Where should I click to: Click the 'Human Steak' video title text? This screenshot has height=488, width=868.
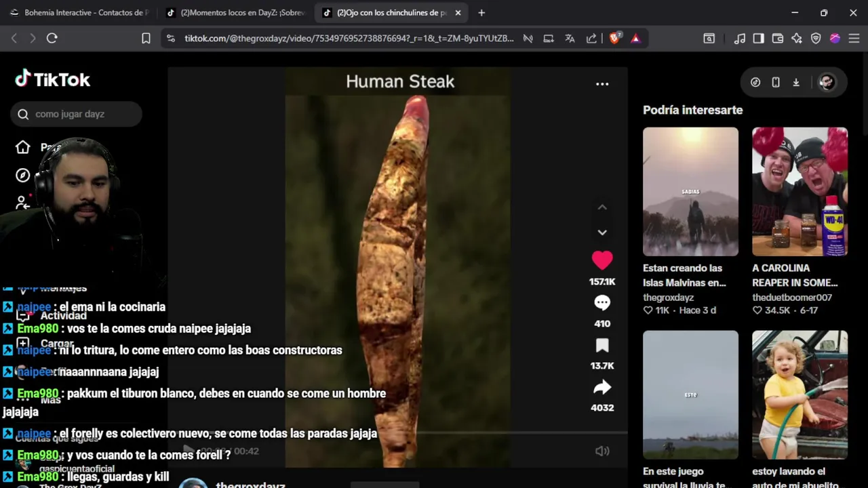pyautogui.click(x=400, y=81)
